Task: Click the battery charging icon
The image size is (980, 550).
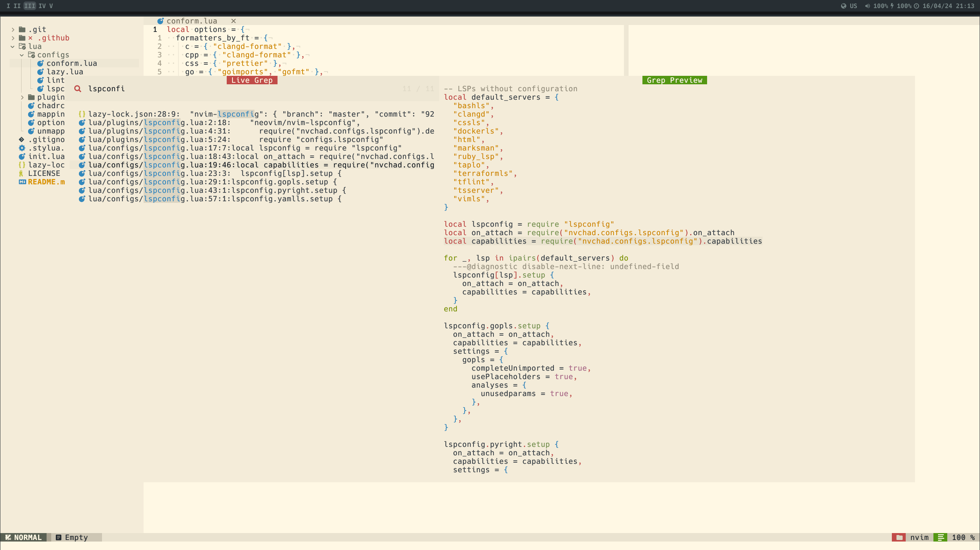Action: (892, 6)
